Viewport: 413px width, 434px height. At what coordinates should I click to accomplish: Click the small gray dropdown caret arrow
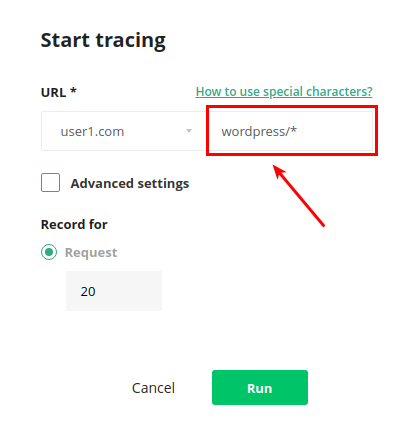[x=189, y=131]
